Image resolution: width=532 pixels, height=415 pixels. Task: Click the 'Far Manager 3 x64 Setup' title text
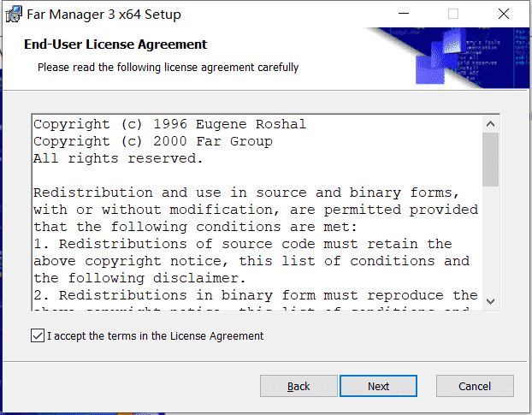103,15
